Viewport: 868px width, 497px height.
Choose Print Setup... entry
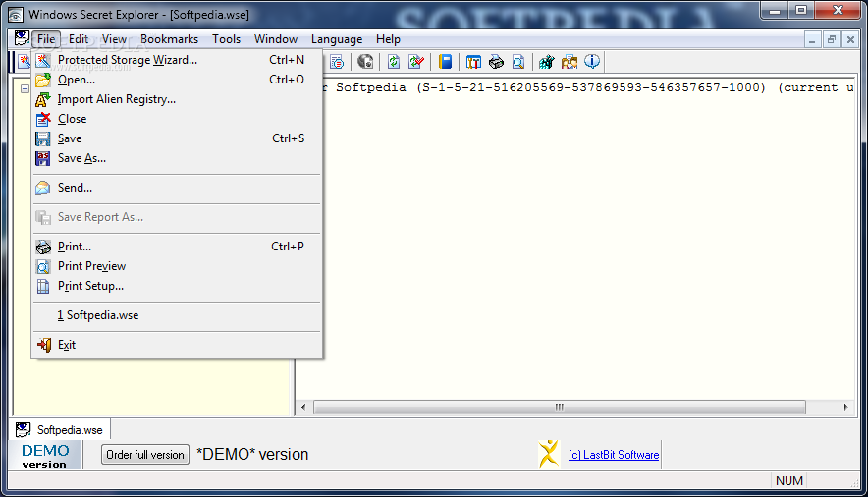coord(177,286)
